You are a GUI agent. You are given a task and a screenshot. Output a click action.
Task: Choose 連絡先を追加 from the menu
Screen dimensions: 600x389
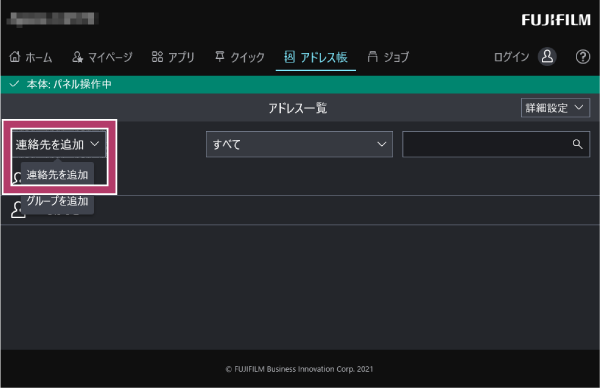[x=57, y=175]
